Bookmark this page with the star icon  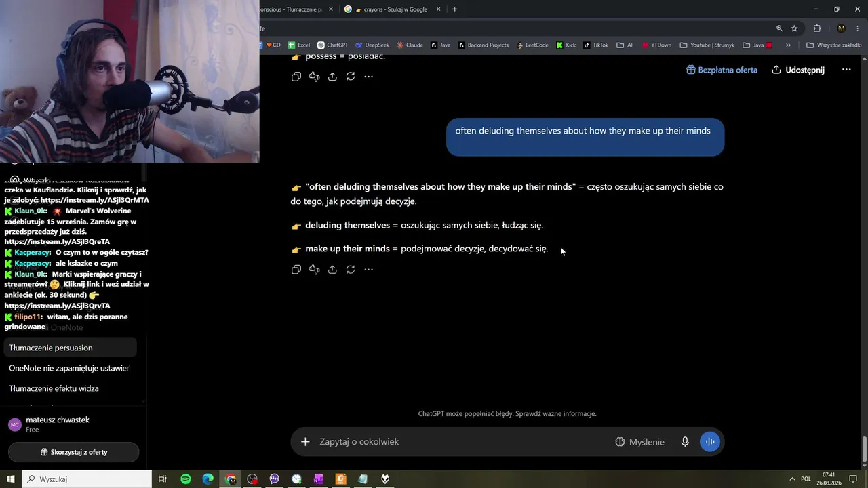click(794, 28)
